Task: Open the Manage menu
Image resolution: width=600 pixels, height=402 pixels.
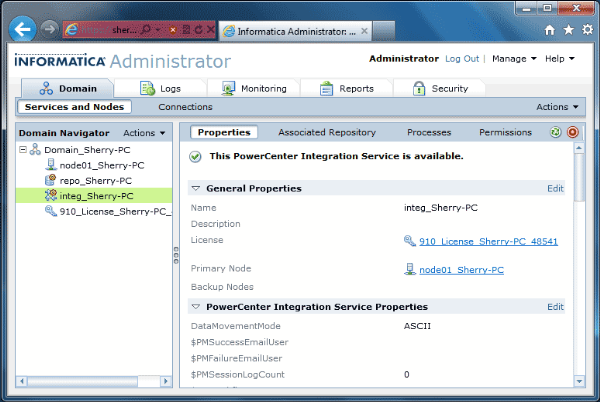Action: tap(514, 59)
